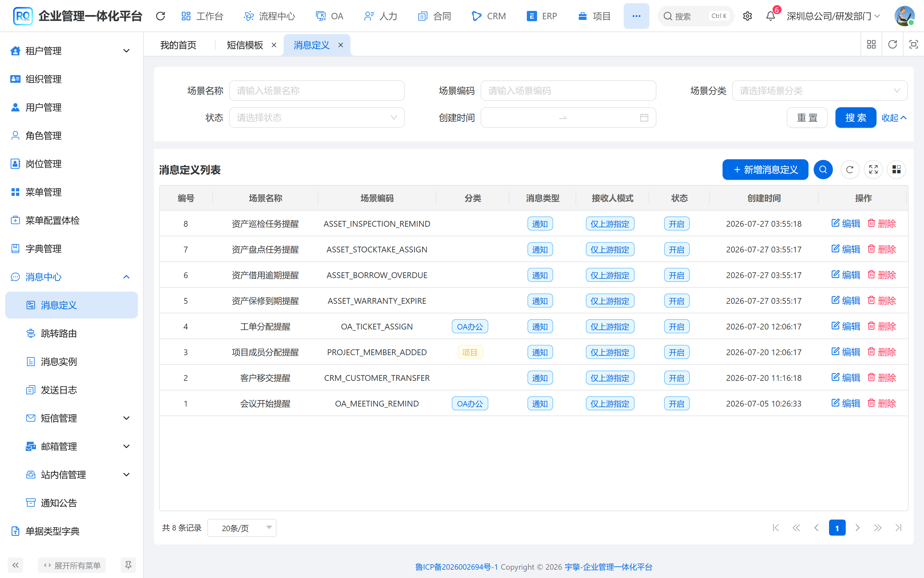Open 流程中心 in top navigation

click(x=269, y=16)
